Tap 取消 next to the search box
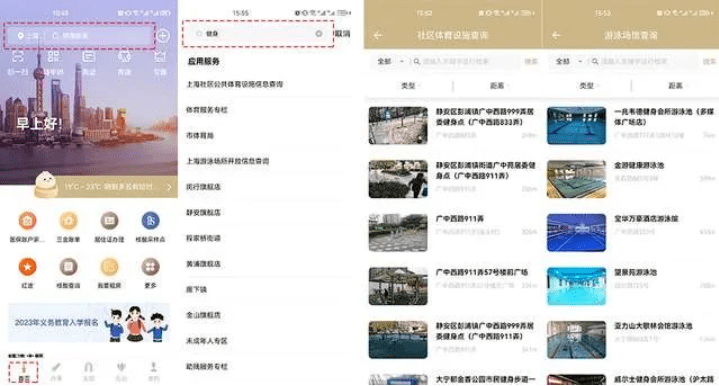 343,33
